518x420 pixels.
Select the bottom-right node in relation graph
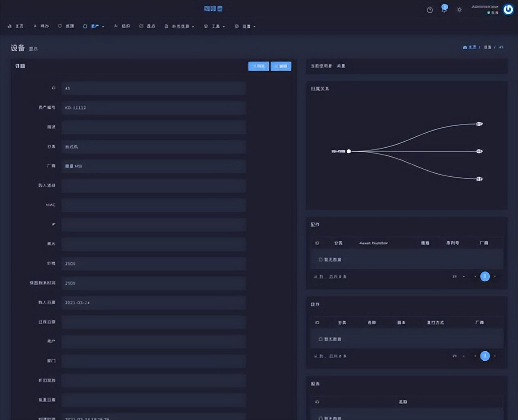tap(480, 179)
